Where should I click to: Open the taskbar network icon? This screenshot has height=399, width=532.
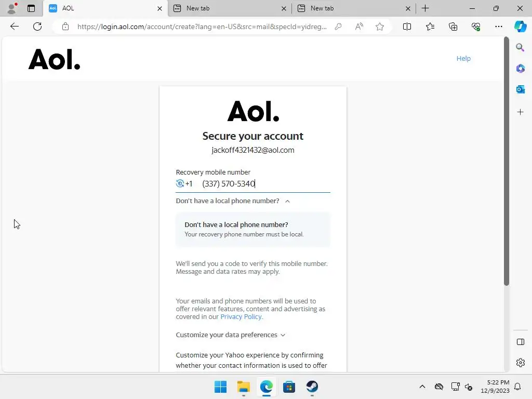point(455,387)
